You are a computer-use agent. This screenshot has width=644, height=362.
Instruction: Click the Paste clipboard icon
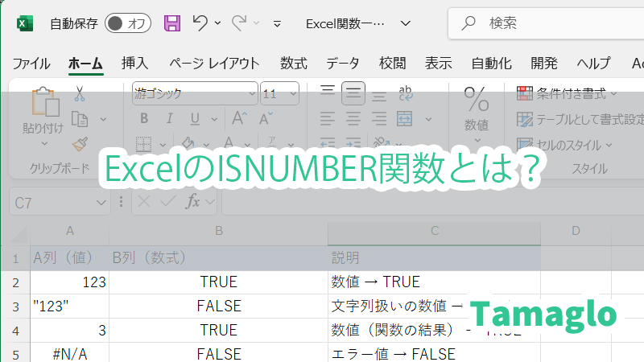tap(42, 104)
